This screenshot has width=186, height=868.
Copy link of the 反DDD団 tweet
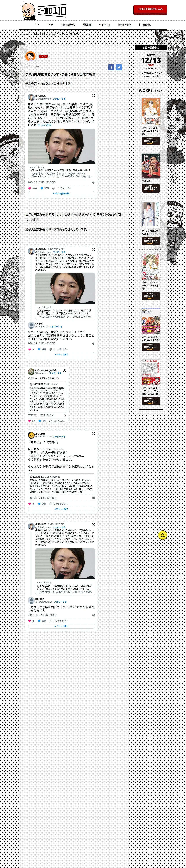click(58, 504)
